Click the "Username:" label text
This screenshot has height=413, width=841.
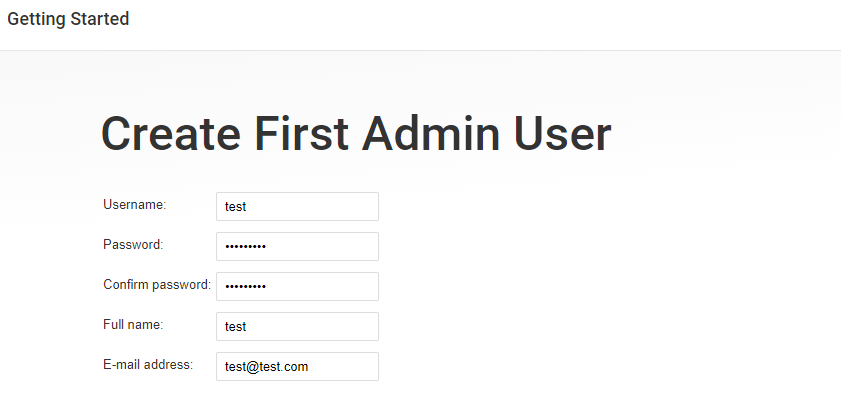(x=134, y=205)
